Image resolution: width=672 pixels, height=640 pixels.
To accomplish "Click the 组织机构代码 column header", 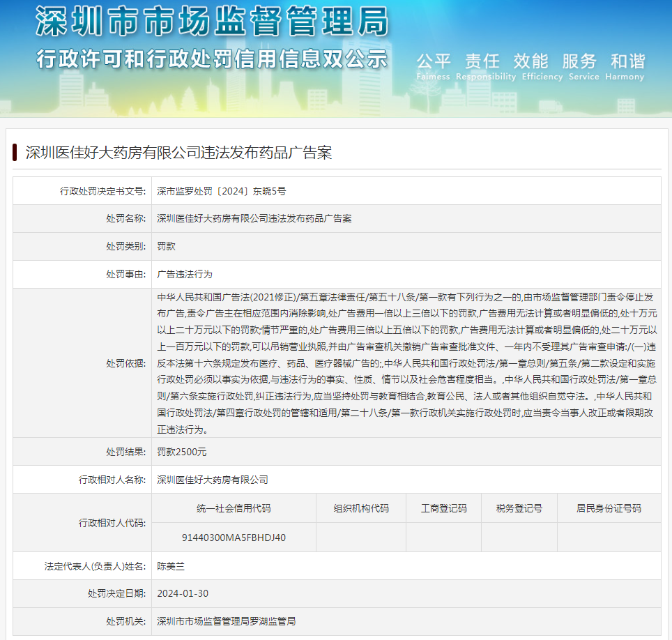I will click(x=361, y=508).
